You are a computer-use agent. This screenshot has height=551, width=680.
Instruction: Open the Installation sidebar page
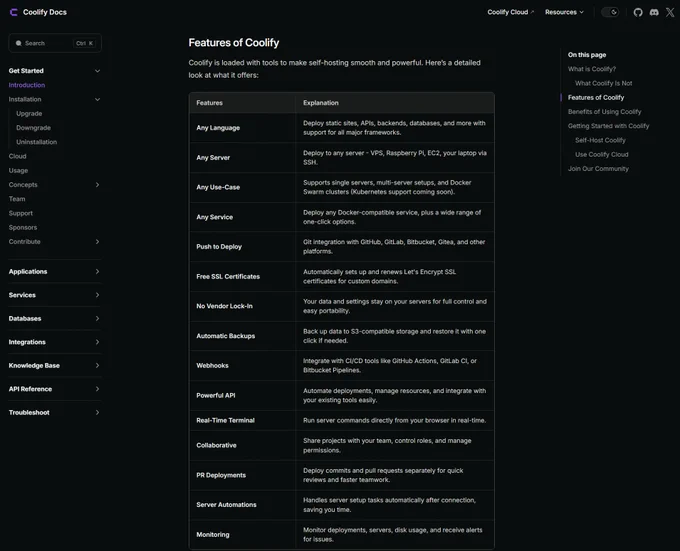(x=25, y=99)
